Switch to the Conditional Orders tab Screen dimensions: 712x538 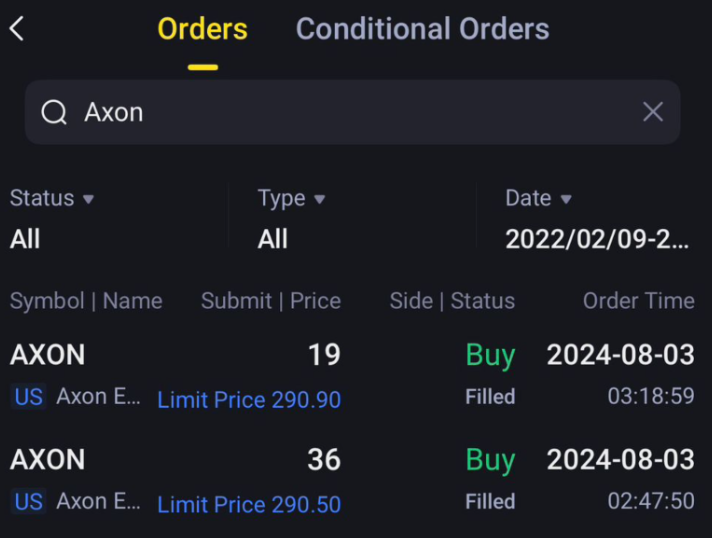click(x=422, y=29)
